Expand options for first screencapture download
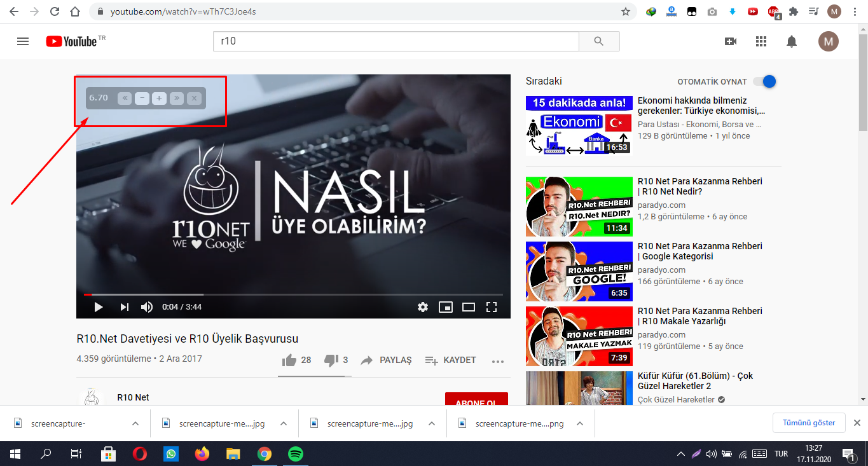 click(135, 423)
